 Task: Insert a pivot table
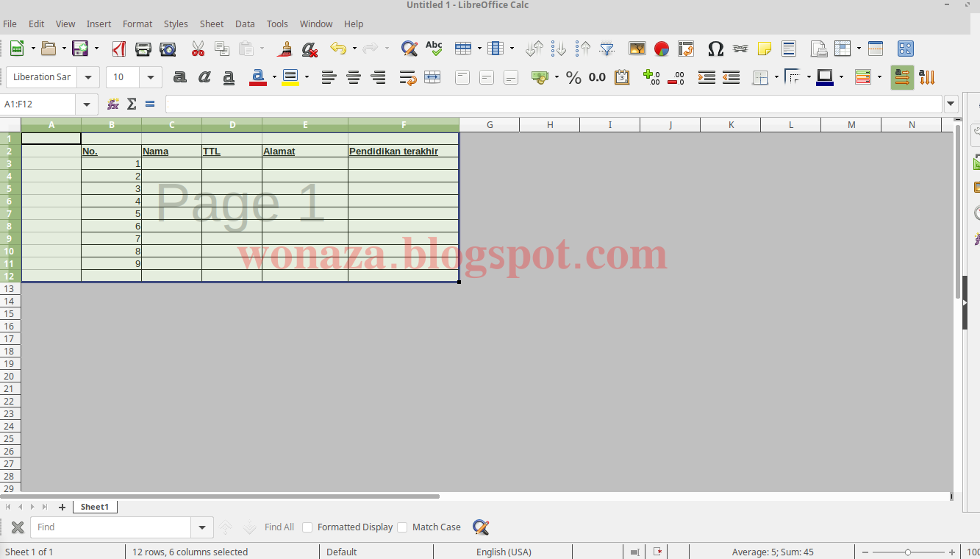(x=686, y=49)
